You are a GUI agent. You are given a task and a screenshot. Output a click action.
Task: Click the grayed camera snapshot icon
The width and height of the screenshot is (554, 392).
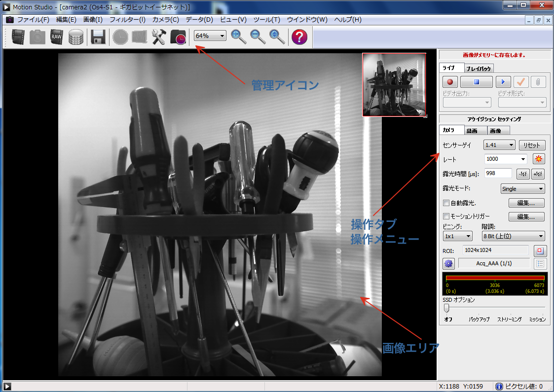tap(37, 36)
